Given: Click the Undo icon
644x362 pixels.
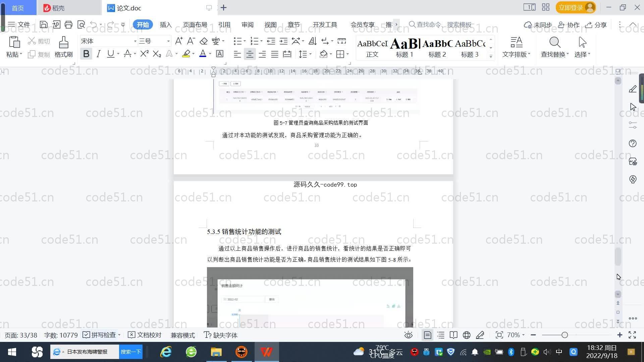Looking at the screenshot, I should (x=94, y=24).
